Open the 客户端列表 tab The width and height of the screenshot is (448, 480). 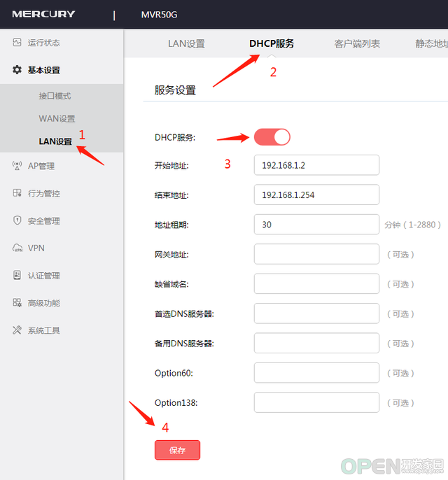(x=357, y=44)
